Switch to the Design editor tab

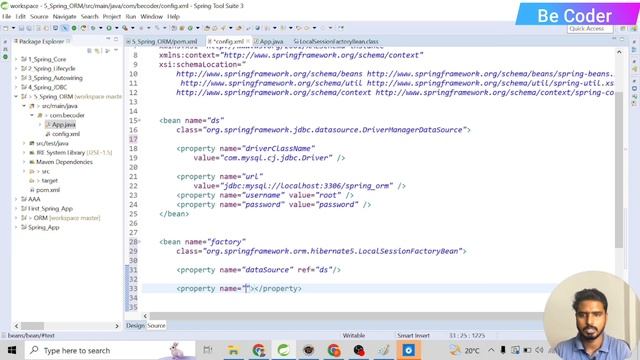click(x=135, y=326)
